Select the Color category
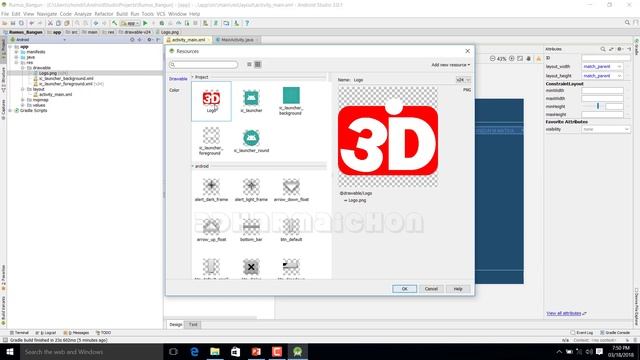Screen dimensions: 640x360 click(174, 90)
